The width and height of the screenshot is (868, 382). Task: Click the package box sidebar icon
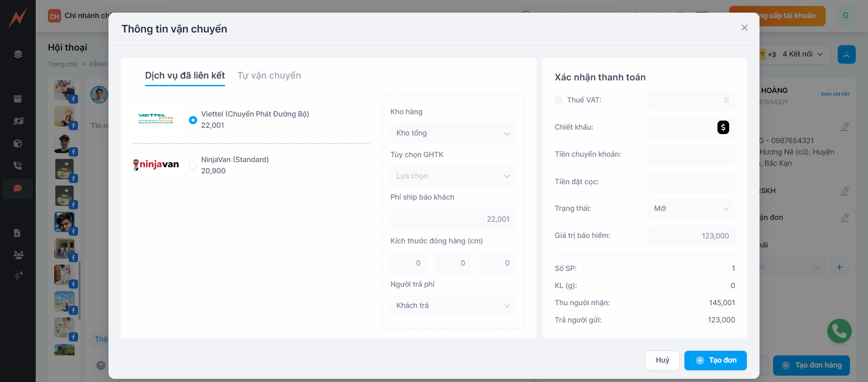point(18,144)
